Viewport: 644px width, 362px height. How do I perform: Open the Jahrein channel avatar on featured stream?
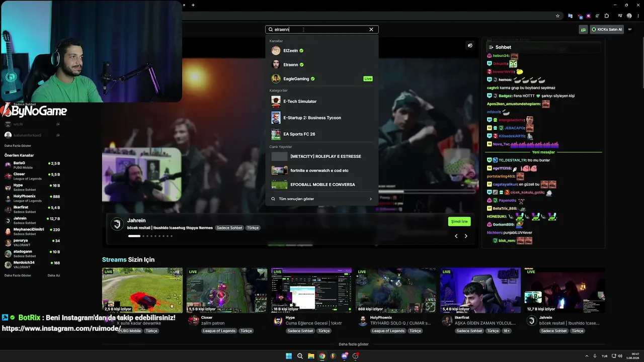click(117, 224)
